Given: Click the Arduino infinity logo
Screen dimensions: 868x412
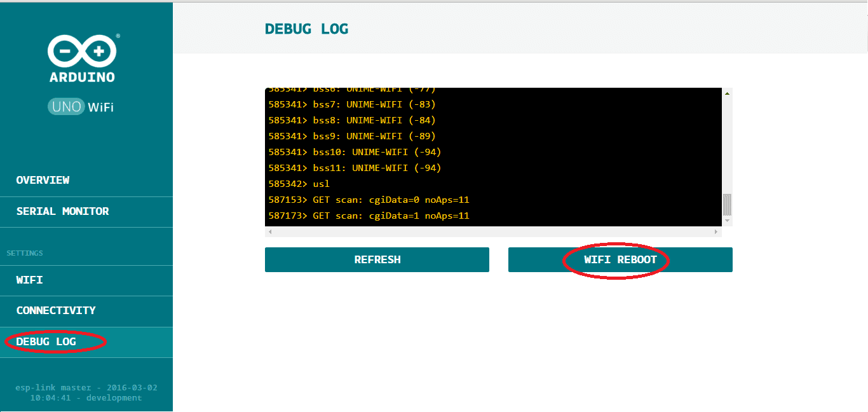Looking at the screenshot, I should (82, 51).
